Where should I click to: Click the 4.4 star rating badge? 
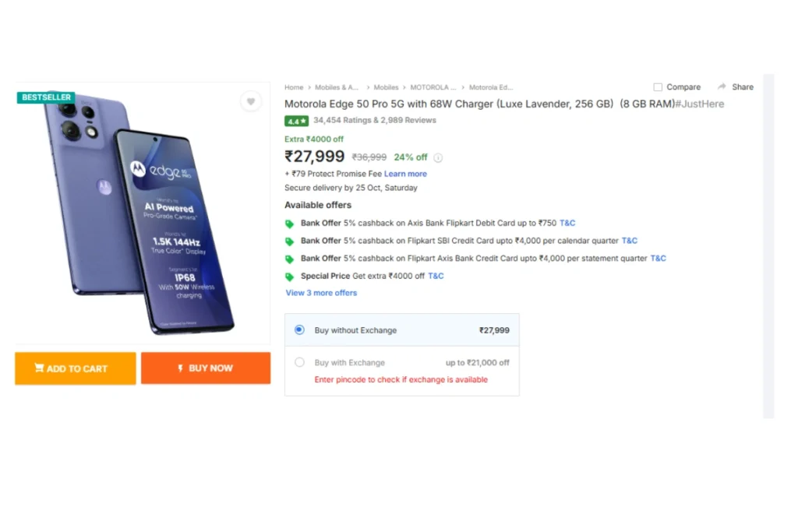click(296, 121)
